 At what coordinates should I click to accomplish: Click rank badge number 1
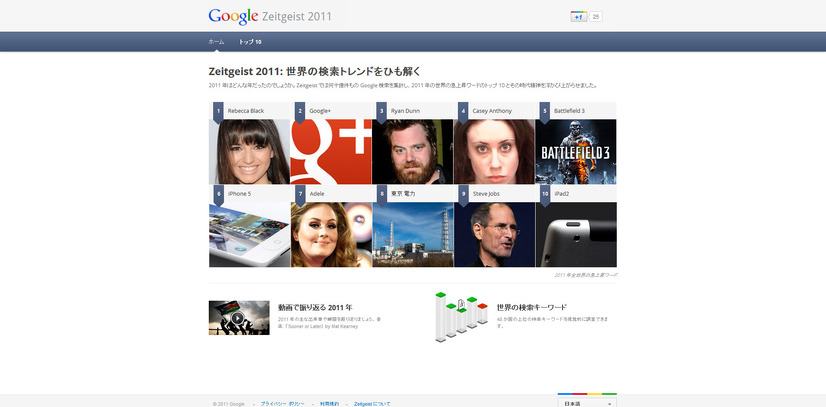point(218,113)
